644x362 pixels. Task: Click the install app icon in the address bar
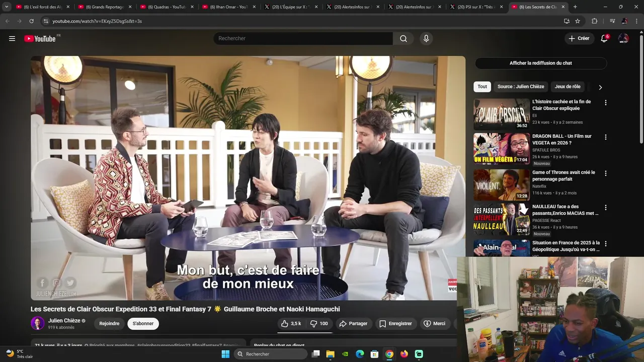point(567,21)
